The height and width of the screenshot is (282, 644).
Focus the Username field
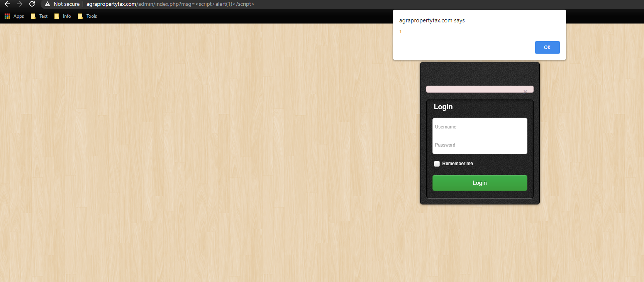pyautogui.click(x=480, y=127)
